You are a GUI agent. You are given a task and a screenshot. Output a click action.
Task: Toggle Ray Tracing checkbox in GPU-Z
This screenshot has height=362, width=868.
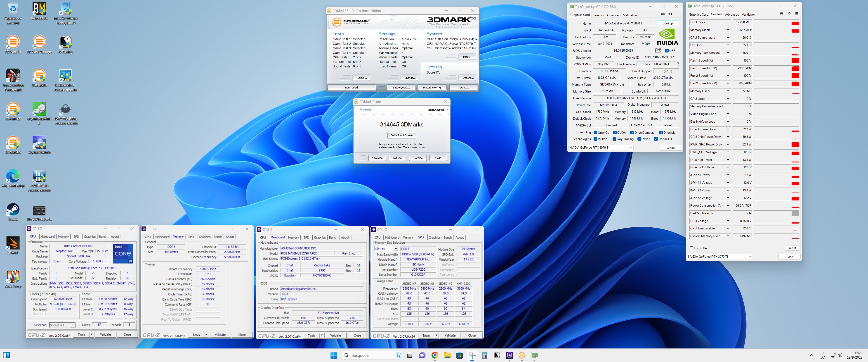click(x=614, y=139)
